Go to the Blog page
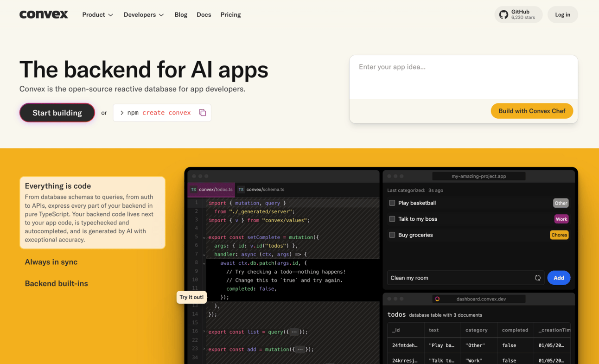Screen dimensions: 599x364 click(x=181, y=15)
